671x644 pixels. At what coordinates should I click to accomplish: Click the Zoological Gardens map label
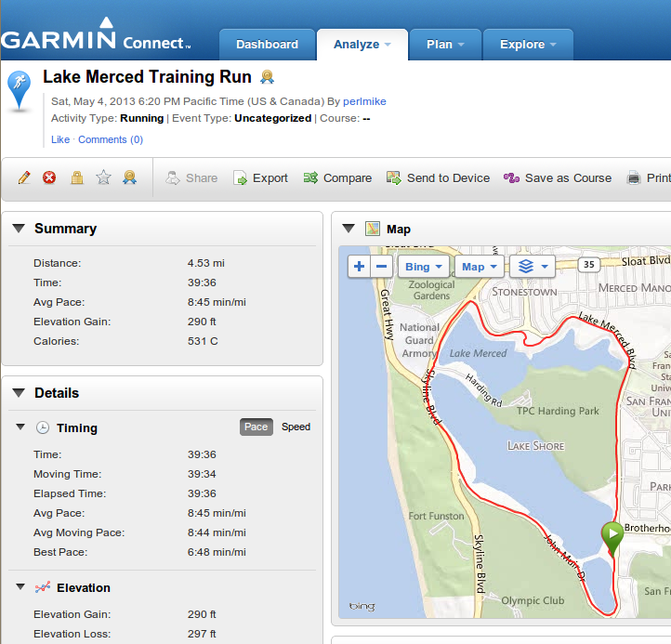(431, 290)
